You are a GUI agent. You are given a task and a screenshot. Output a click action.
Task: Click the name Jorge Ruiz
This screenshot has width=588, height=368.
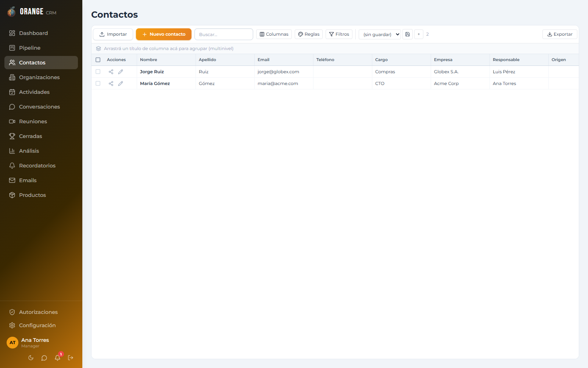152,72
